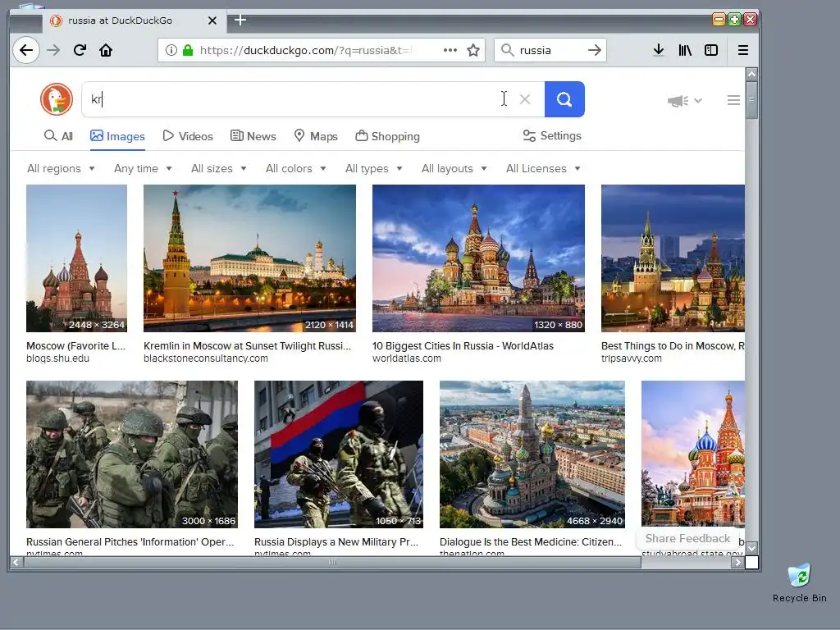
Task: Reload the page with the refresh icon
Action: [80, 50]
